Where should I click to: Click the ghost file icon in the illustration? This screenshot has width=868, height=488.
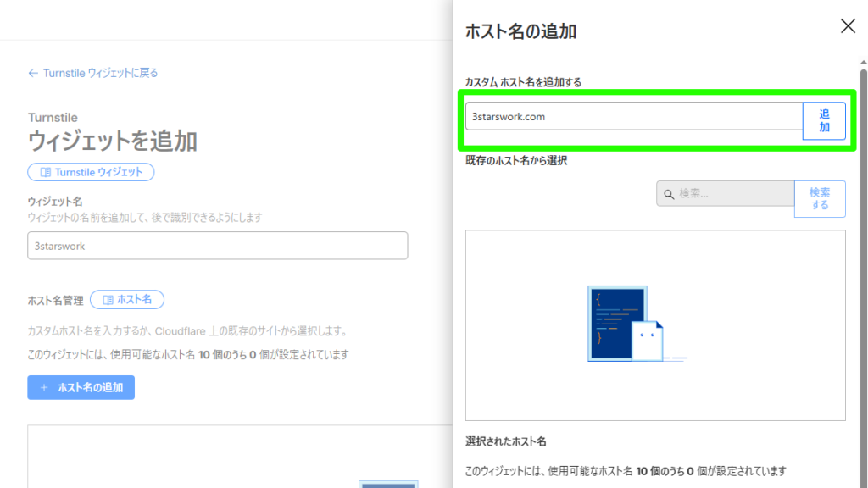click(x=649, y=341)
